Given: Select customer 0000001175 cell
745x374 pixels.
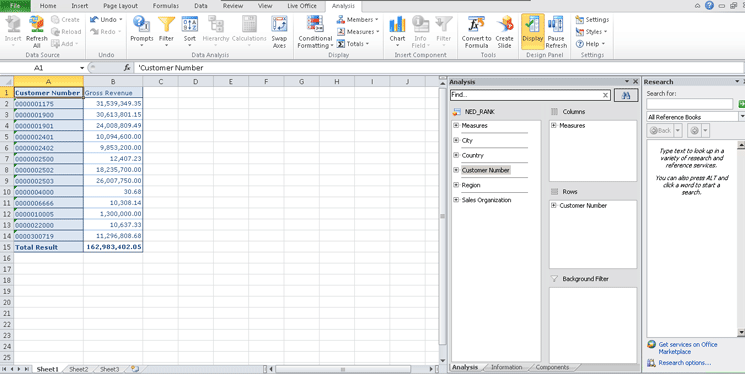Looking at the screenshot, I should click(x=48, y=104).
